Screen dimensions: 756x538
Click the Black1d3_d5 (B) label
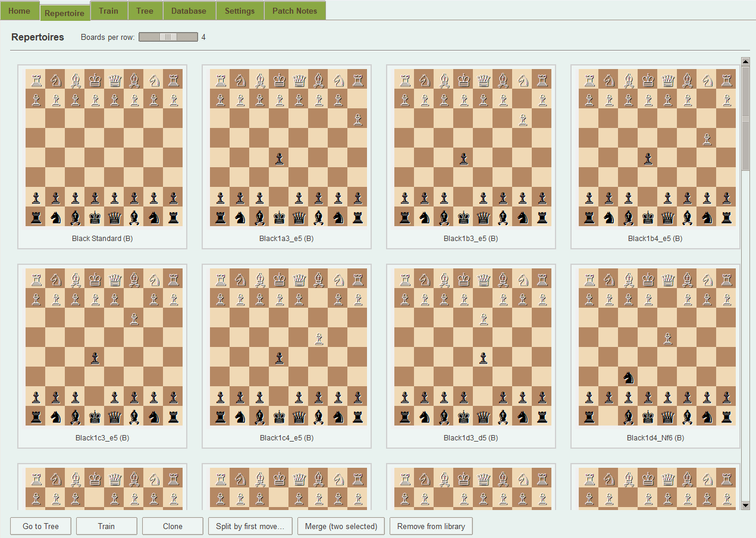pyautogui.click(x=471, y=438)
